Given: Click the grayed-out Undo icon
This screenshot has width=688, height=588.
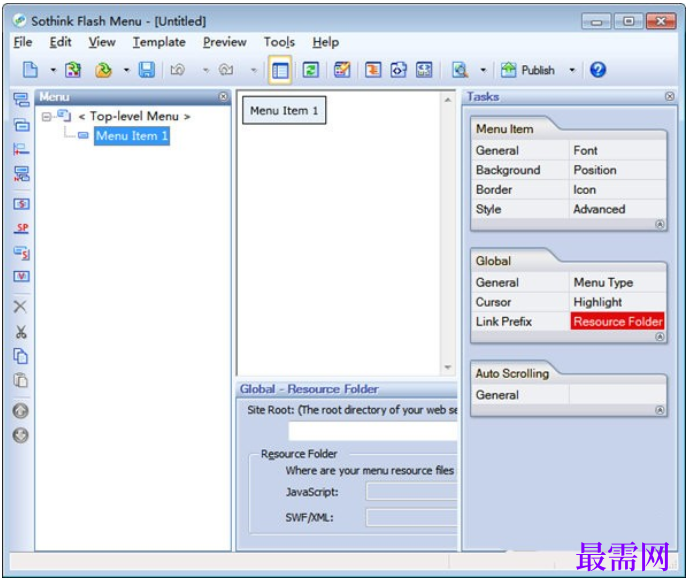Looking at the screenshot, I should click(178, 70).
